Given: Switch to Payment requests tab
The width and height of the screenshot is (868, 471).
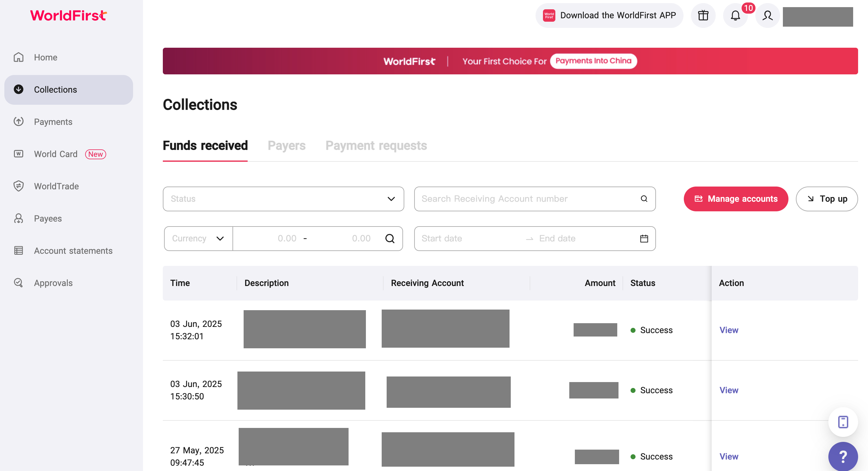Looking at the screenshot, I should coord(376,146).
